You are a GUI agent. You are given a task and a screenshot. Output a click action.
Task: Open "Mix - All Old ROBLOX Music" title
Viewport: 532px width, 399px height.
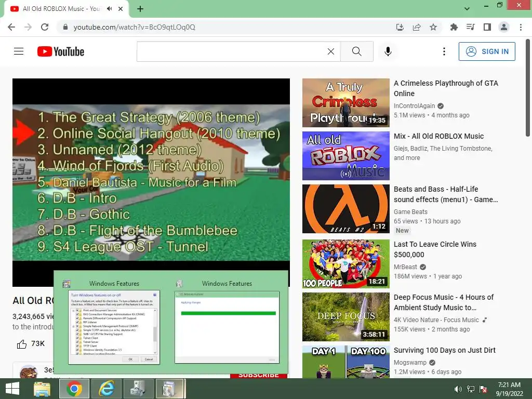click(x=438, y=136)
